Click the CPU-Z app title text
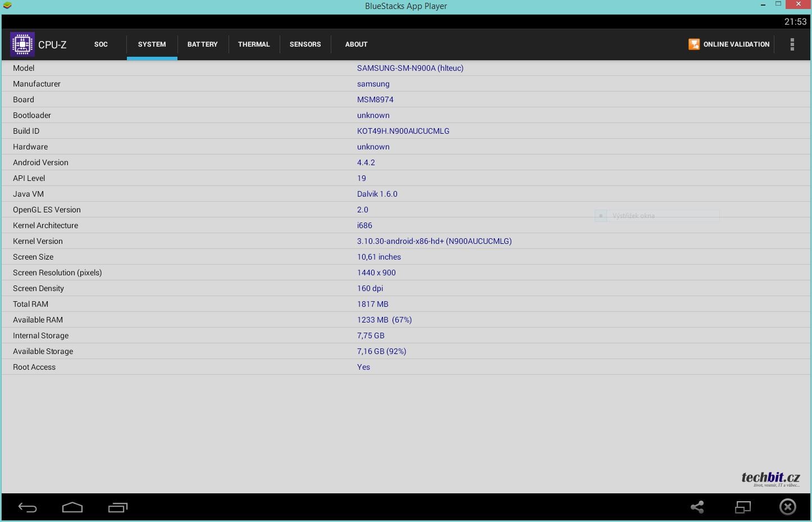Image resolution: width=812 pixels, height=522 pixels. click(x=52, y=45)
